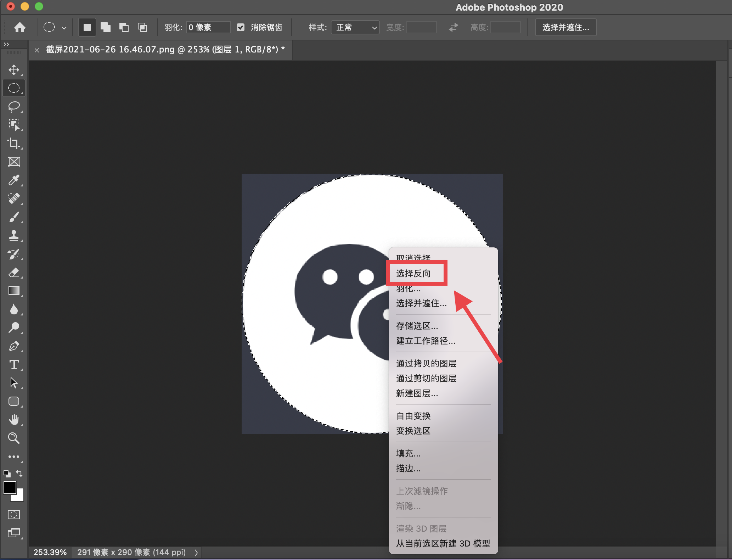Select the Zoom tool
The image size is (732, 560).
pyautogui.click(x=14, y=438)
